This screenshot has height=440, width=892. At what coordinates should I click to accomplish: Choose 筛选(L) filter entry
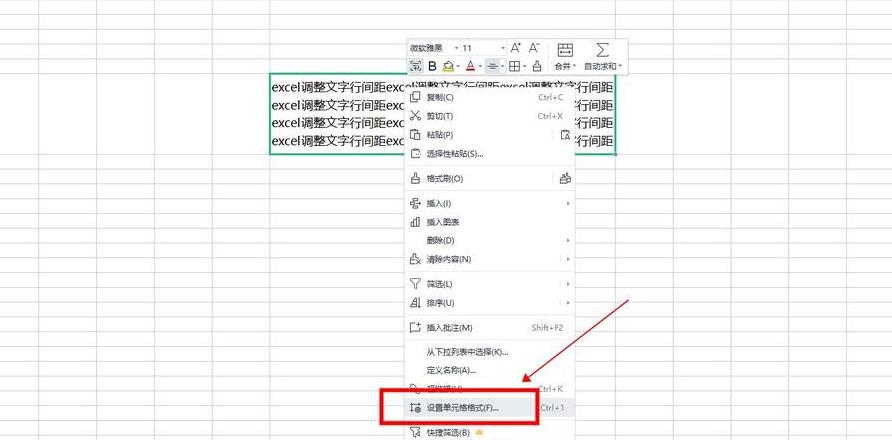(490, 283)
